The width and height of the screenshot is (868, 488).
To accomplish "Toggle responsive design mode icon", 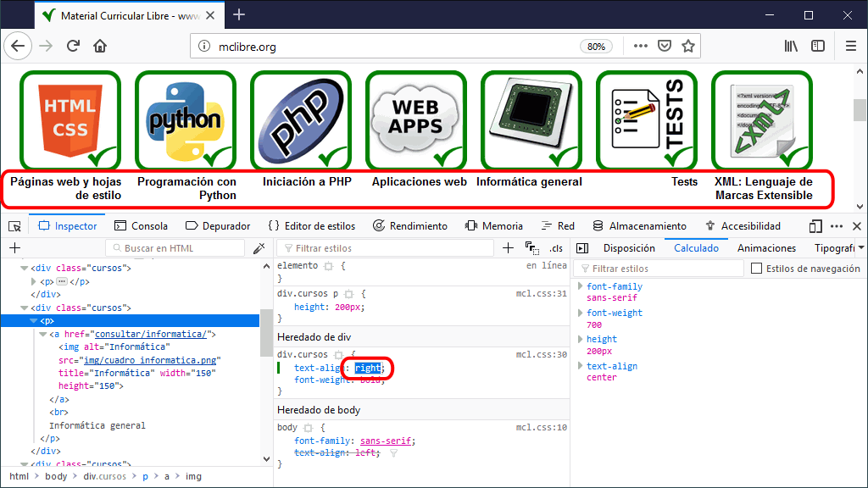I will click(815, 226).
